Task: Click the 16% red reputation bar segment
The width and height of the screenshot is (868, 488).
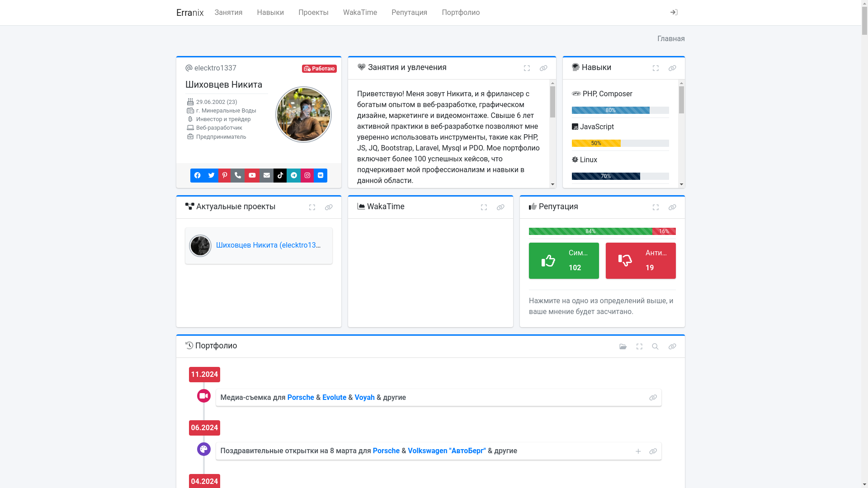Action: click(x=664, y=231)
